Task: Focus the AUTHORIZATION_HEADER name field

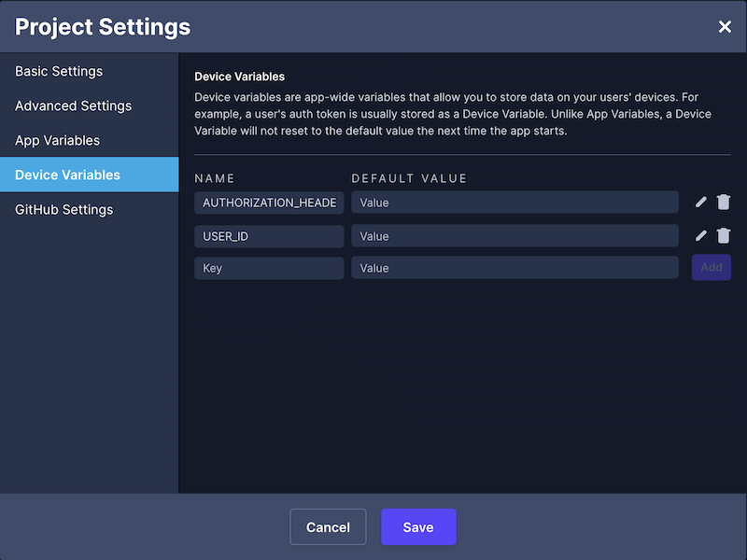Action: [269, 203]
